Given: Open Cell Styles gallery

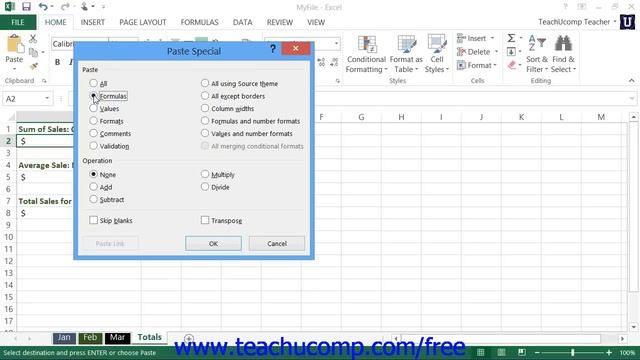Looking at the screenshot, I should (436, 54).
